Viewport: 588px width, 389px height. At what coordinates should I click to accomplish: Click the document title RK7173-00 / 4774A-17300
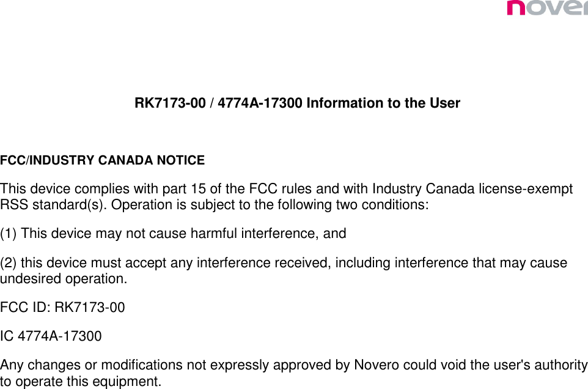pyautogui.click(x=218, y=103)
